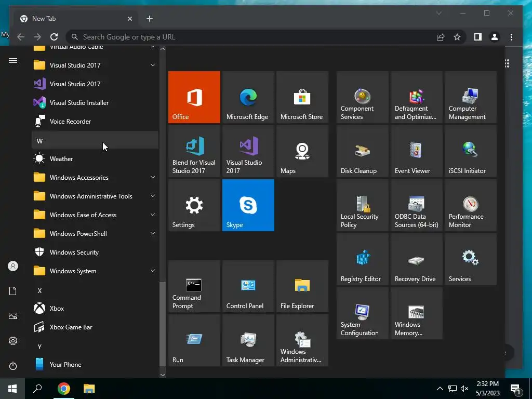
Task: Open Xbox Game Bar from app list
Action: tap(95, 327)
